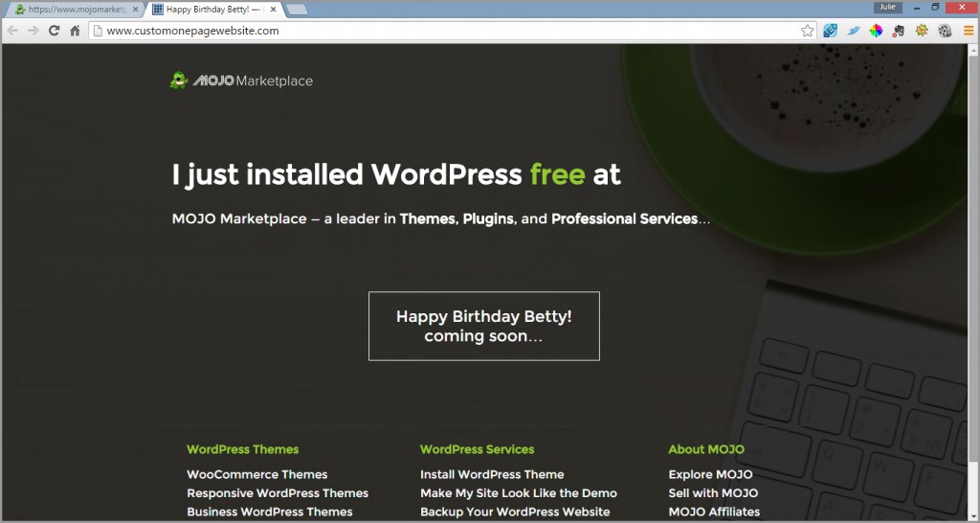Click the MOJO Marketplace logo
Viewport: 980px width, 523px height.
[x=241, y=80]
